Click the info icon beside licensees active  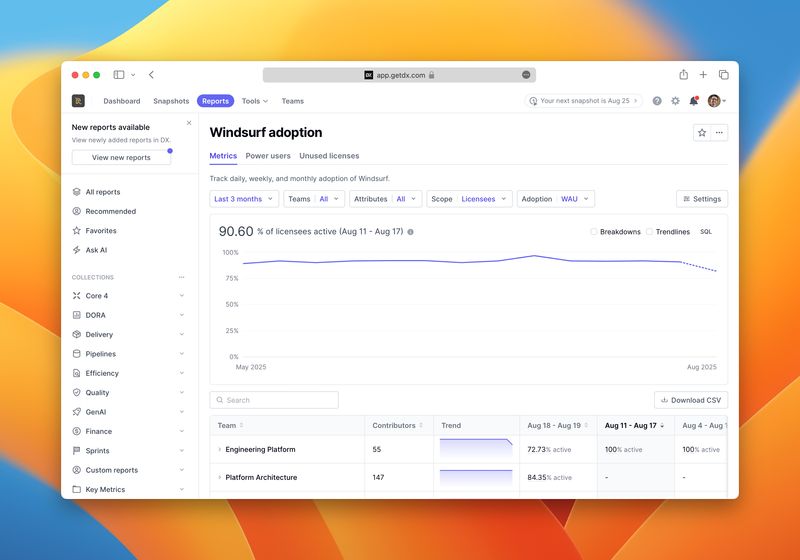click(410, 232)
